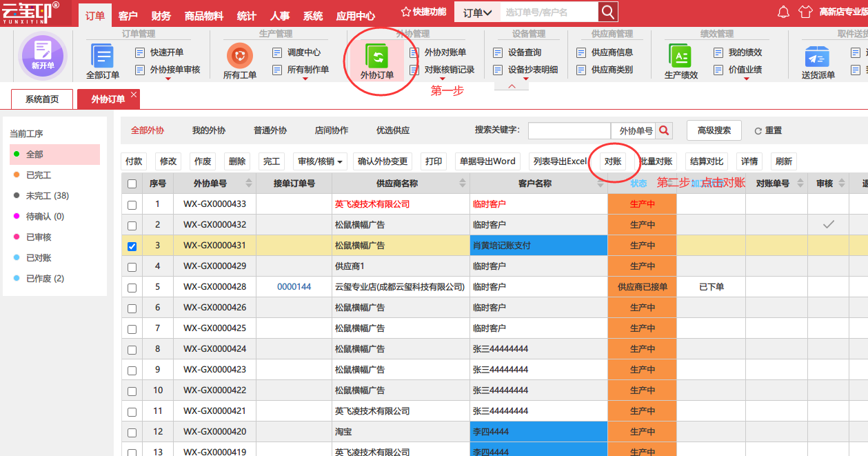Viewport: 868px width, 456px height.
Task: Collapse the ribbon with the up chevron
Action: click(x=512, y=86)
